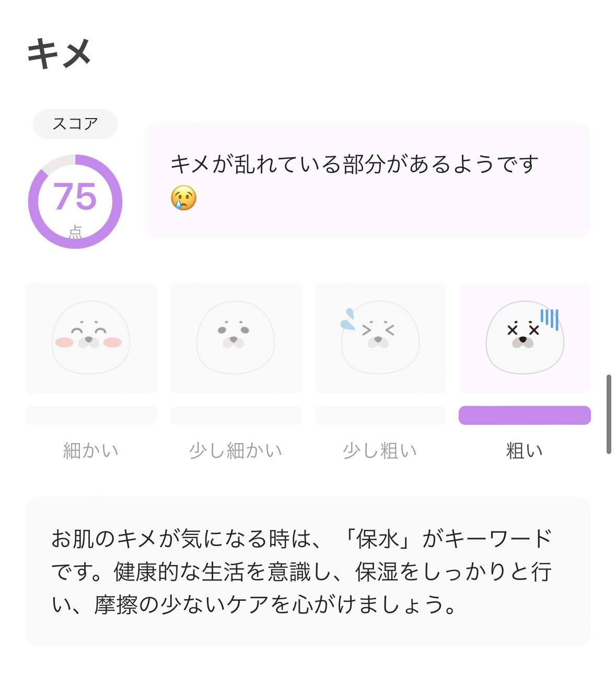Tap the キメが乱れている message text
This screenshot has height=675, width=616.
[x=354, y=164]
